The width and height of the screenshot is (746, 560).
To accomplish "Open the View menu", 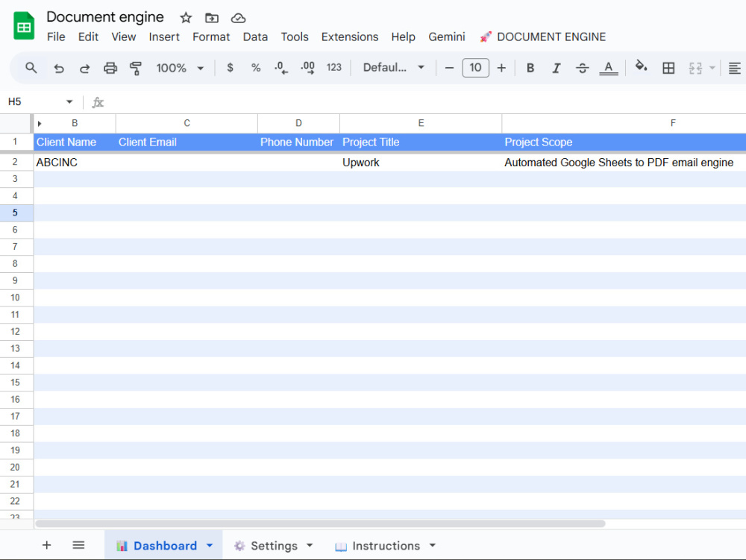I will click(x=123, y=37).
